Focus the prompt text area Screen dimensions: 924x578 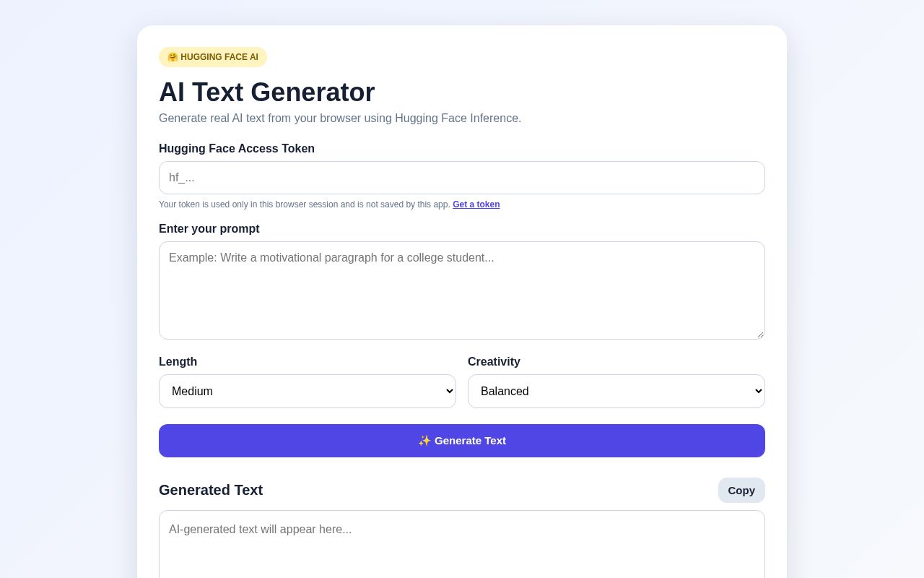462,290
